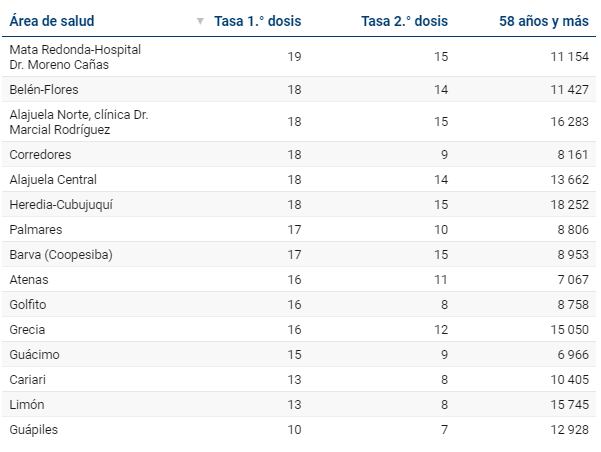Sort by Área de salud column header

click(52, 21)
